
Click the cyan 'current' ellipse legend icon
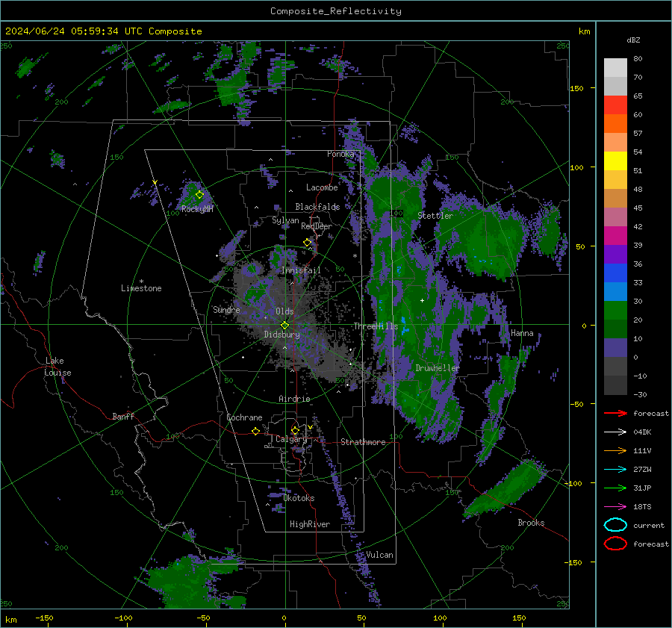click(x=615, y=525)
